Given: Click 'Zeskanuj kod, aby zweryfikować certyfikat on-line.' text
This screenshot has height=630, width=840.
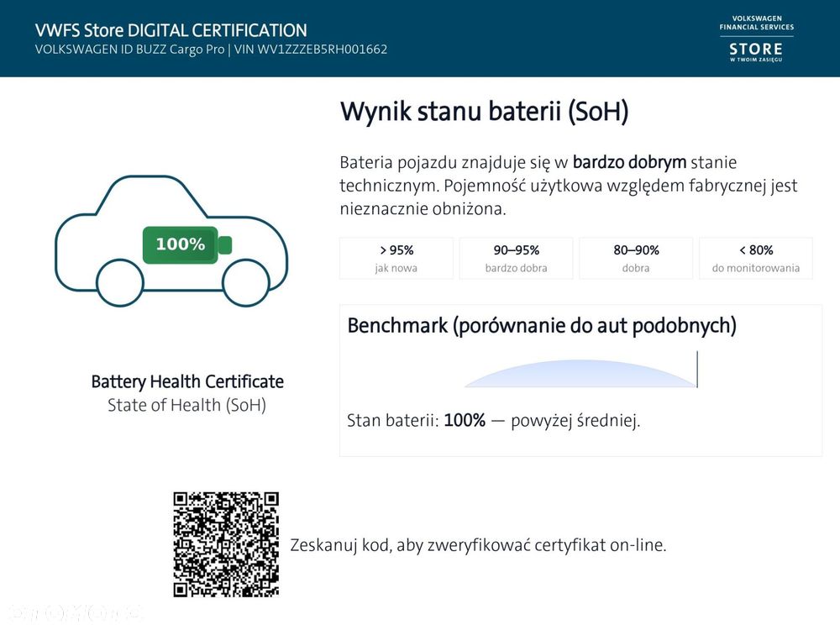Looking at the screenshot, I should point(479,545).
